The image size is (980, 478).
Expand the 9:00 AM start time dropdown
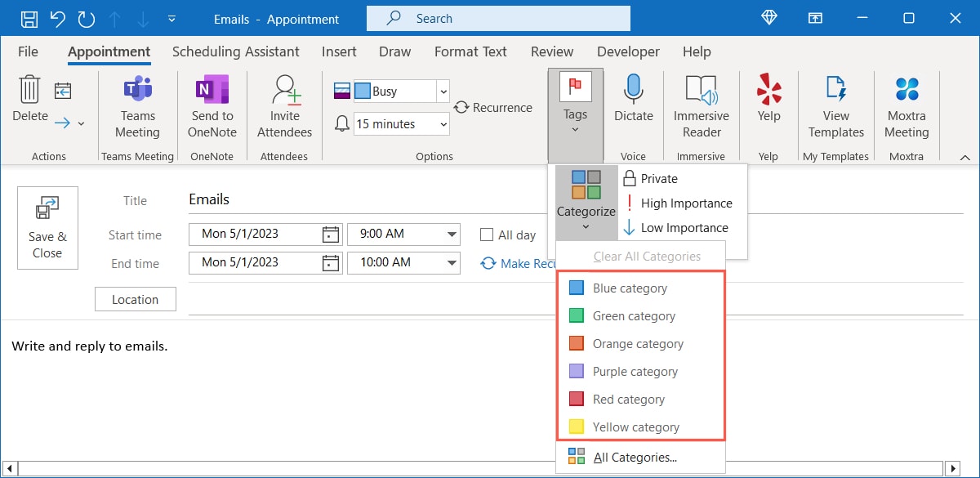(452, 235)
